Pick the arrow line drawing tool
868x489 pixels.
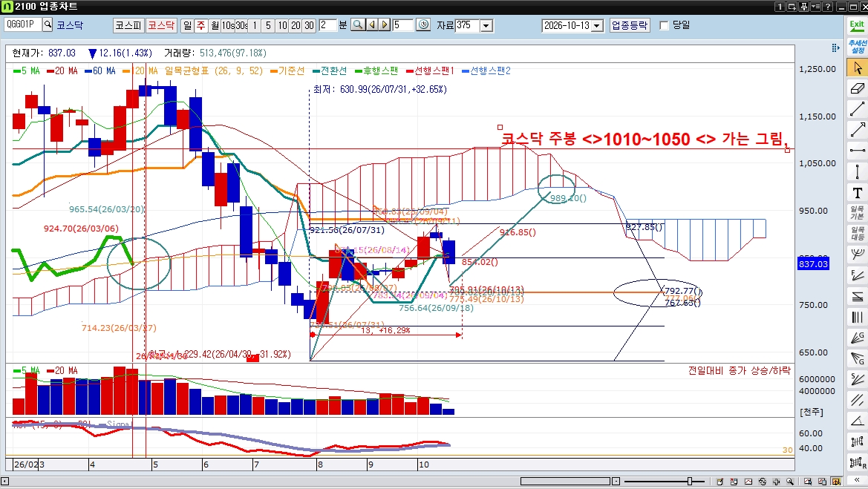pyautogui.click(x=858, y=130)
